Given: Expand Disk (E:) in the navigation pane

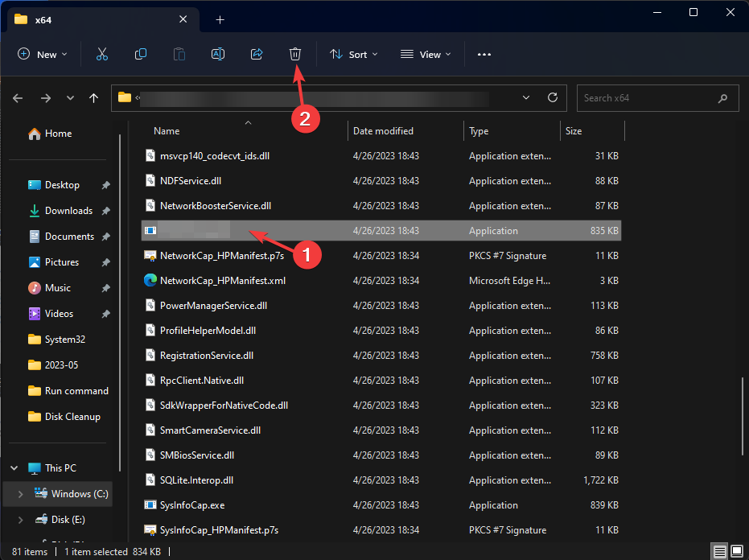Looking at the screenshot, I should tap(19, 519).
